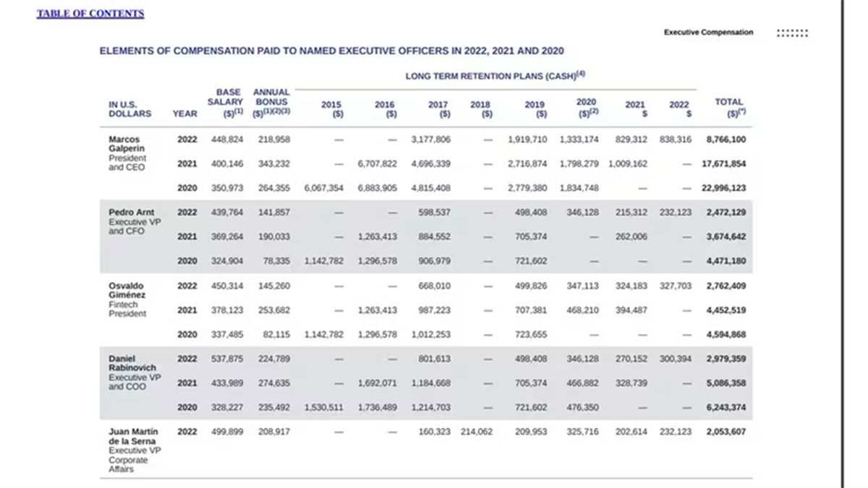Click the 6,067,354 value under 2015
Screen dimensions: 868x488
coord(323,188)
